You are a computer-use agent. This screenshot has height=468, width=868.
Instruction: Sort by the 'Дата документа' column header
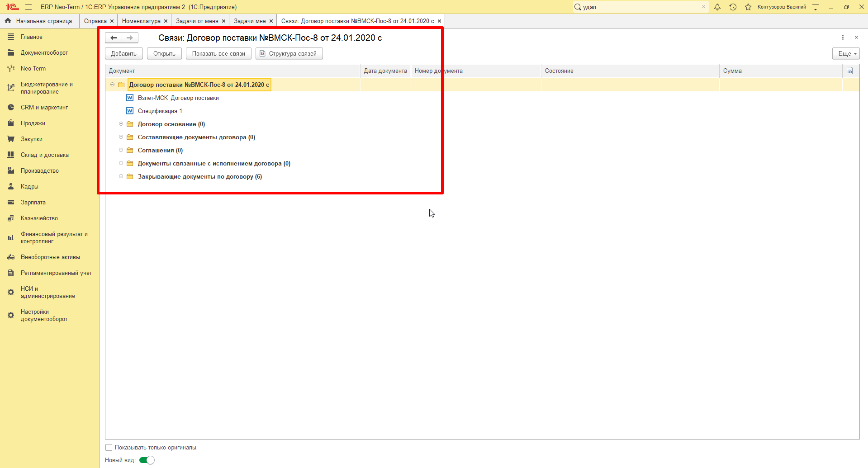(385, 71)
